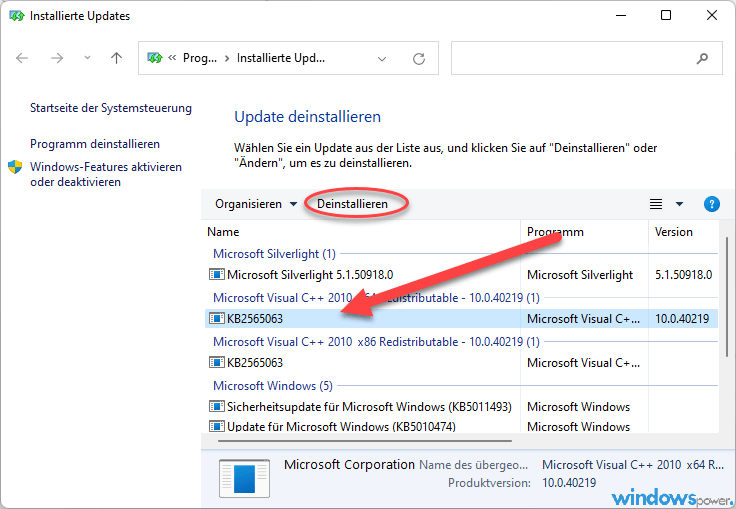The height and width of the screenshot is (509, 736).
Task: Click the icon beside Sicherheitsupdate KB5011493
Action: click(x=216, y=406)
